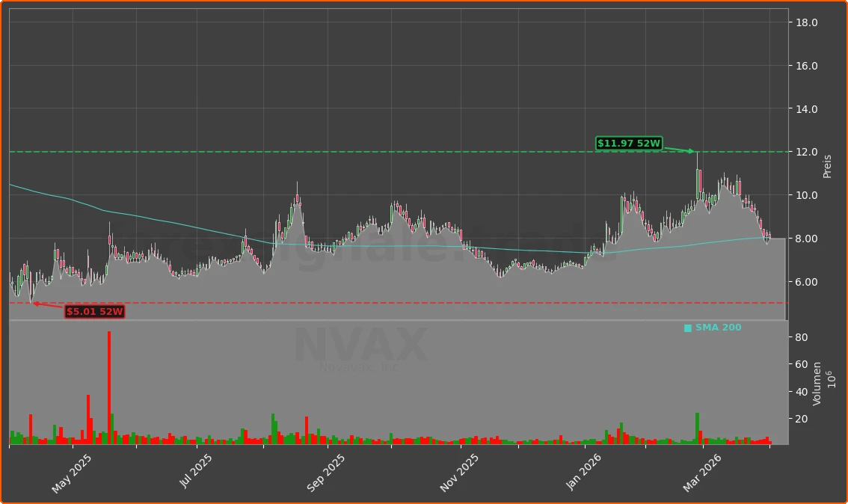Image resolution: width=848 pixels, height=504 pixels.
Task: Click the 20 volume axis label
Action: point(802,419)
